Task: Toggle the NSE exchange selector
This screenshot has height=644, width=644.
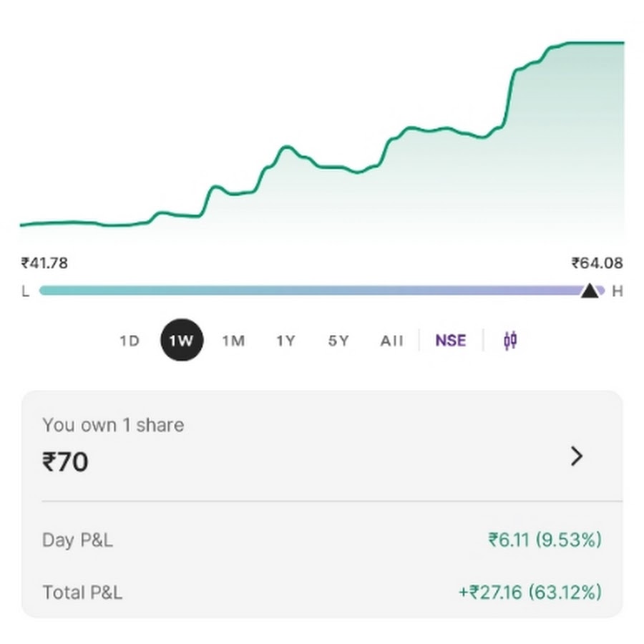Action: [451, 341]
